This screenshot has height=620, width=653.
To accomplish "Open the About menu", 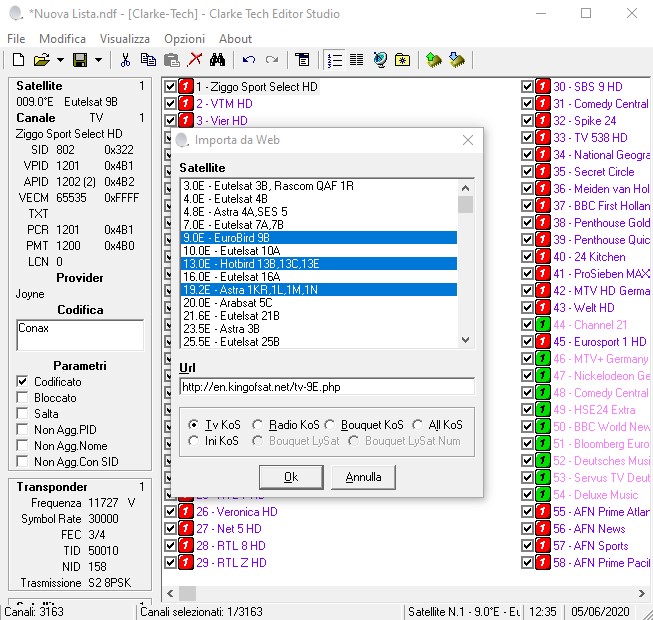I will [235, 39].
